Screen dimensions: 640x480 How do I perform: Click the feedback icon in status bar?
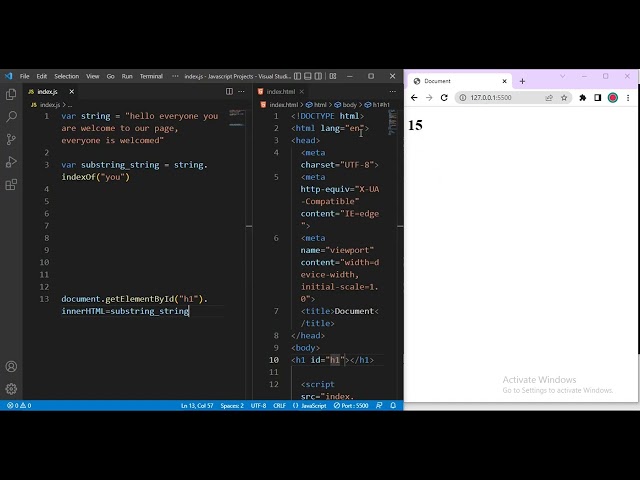coord(379,406)
